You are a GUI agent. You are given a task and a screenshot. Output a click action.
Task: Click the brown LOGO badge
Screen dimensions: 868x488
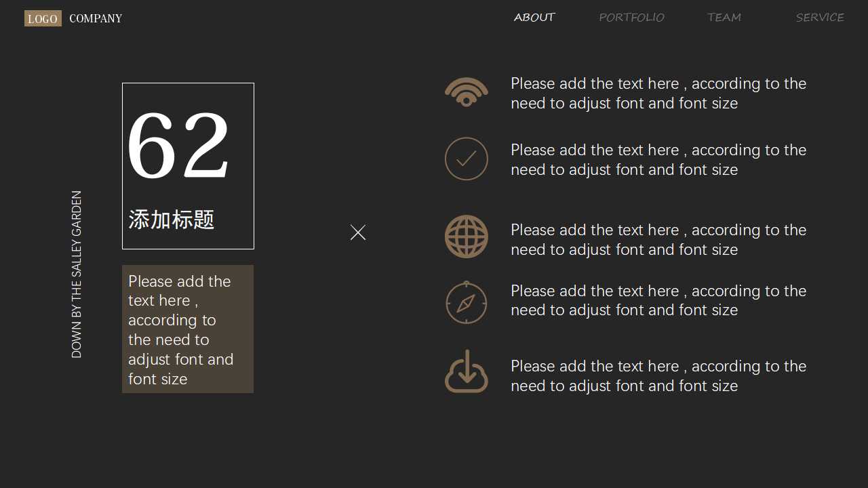(x=43, y=18)
